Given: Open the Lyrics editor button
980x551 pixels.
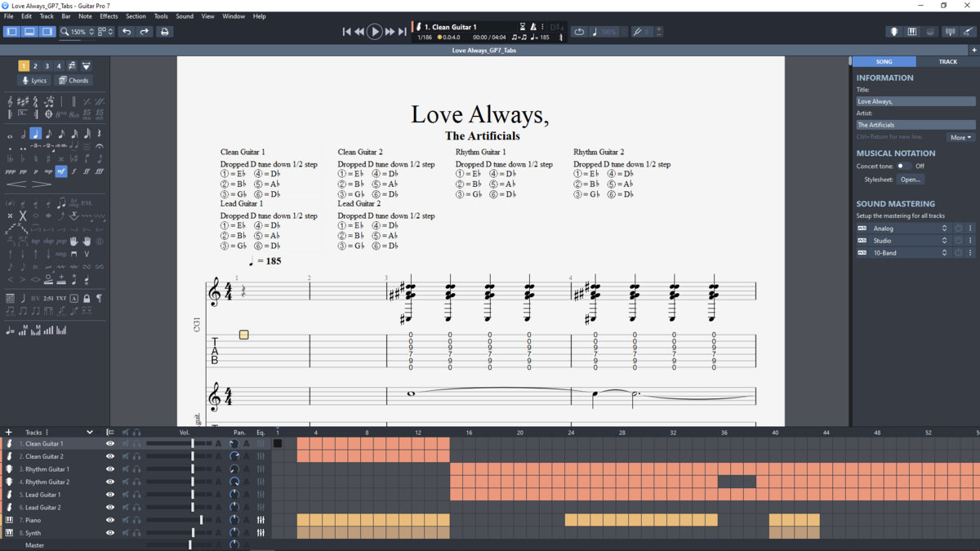Looking at the screenshot, I should [x=34, y=81].
